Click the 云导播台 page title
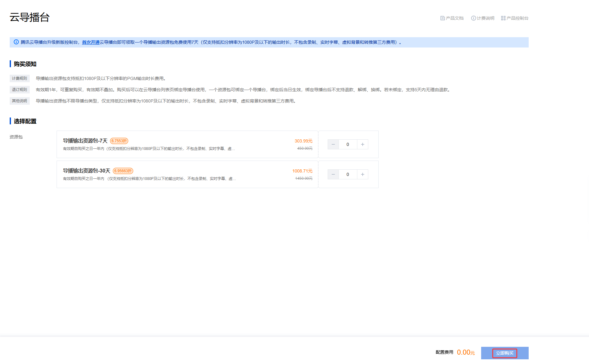 [x=30, y=17]
